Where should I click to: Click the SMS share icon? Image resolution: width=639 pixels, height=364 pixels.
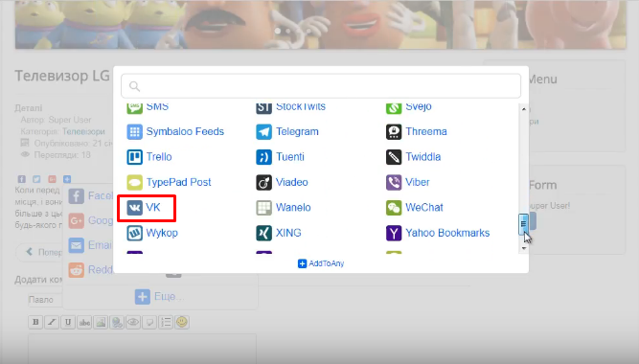pos(134,108)
